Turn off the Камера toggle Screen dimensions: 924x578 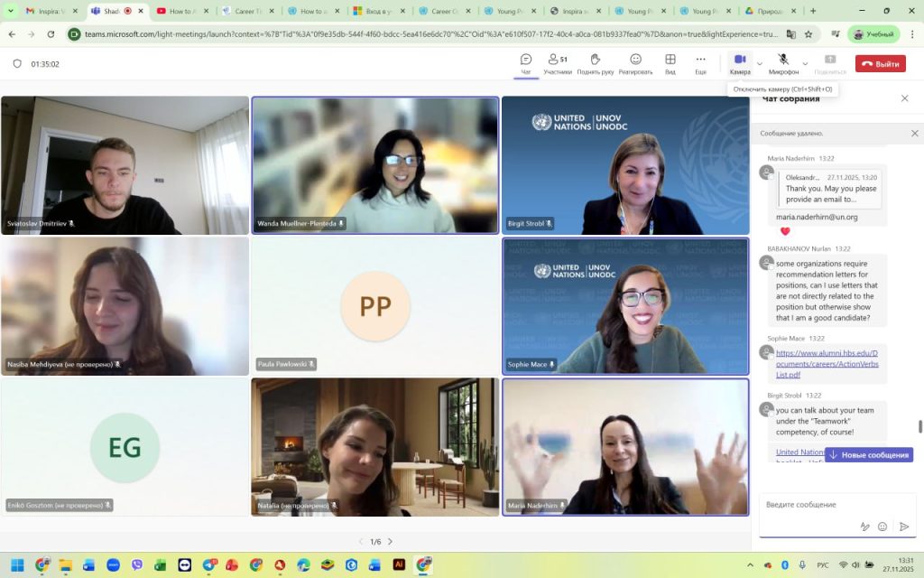pyautogui.click(x=740, y=63)
